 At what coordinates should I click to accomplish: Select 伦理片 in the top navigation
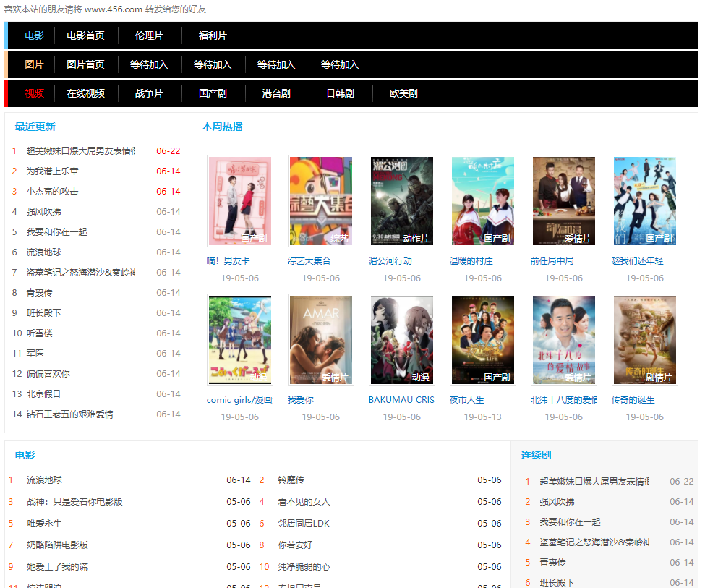point(149,35)
